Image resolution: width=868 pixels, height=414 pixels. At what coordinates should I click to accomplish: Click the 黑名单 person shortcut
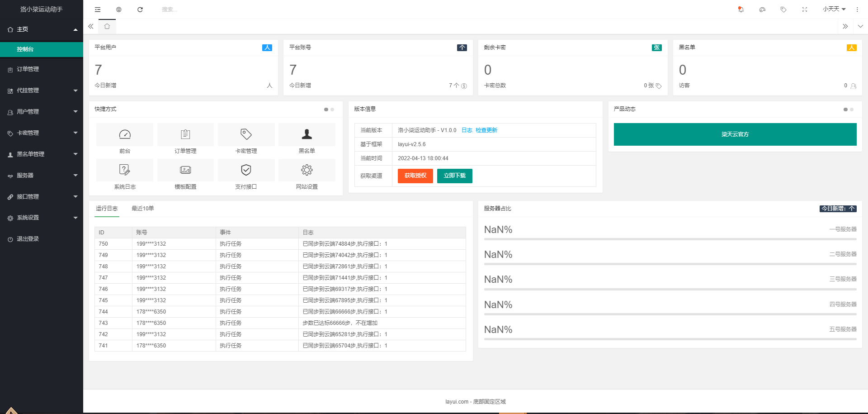click(x=307, y=134)
